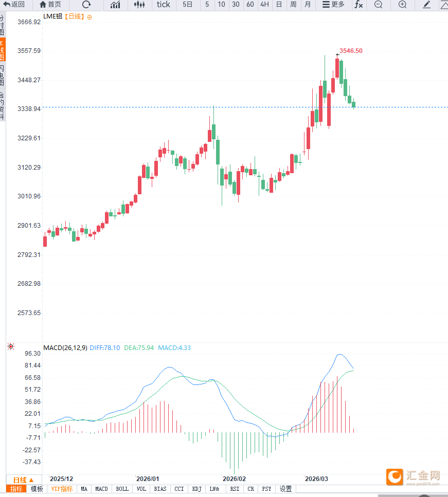Click the 3546.50 high price marker
The height and width of the screenshot is (497, 448).
[351, 51]
